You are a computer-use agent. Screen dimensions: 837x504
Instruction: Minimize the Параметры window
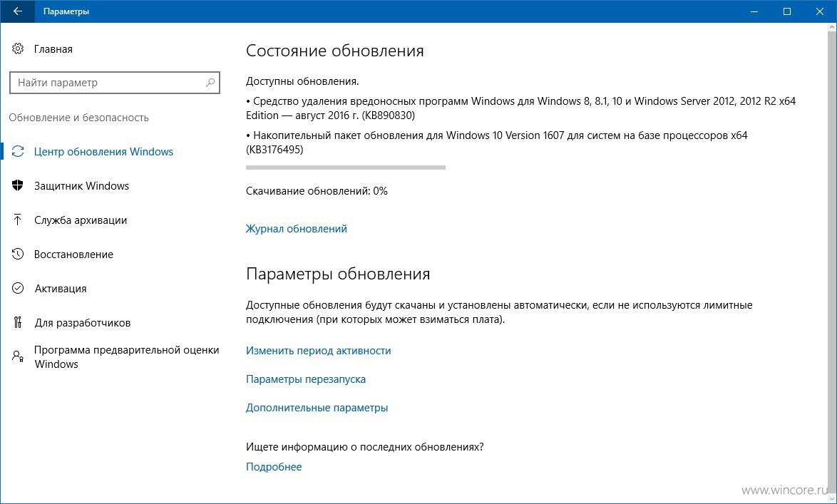point(754,11)
